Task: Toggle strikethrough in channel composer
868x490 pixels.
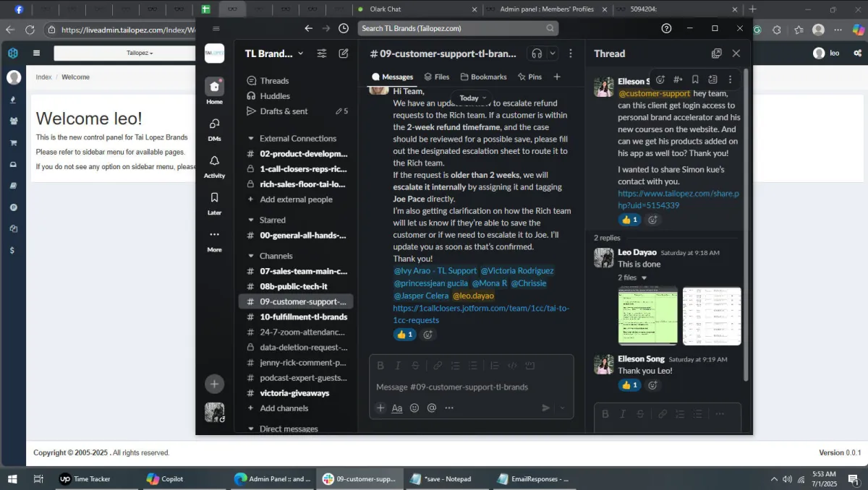Action: coord(415,366)
